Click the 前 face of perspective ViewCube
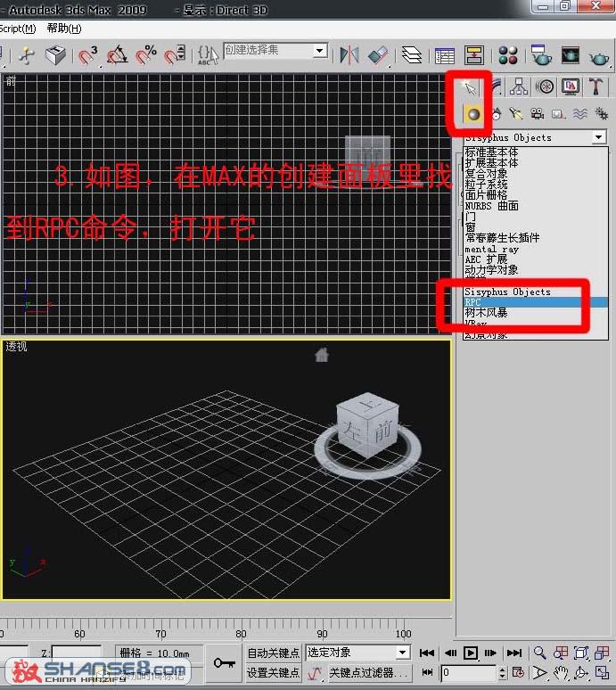 tap(382, 432)
